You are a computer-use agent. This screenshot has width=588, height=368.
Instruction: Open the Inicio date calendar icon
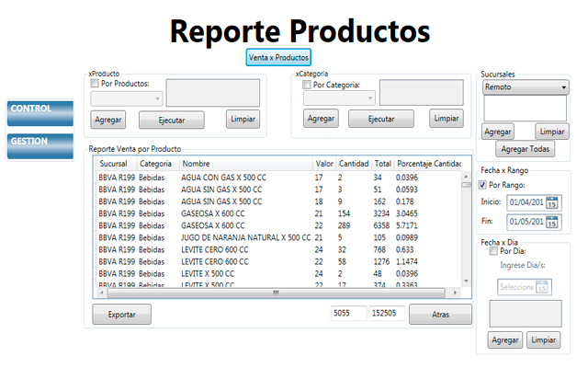tap(551, 202)
